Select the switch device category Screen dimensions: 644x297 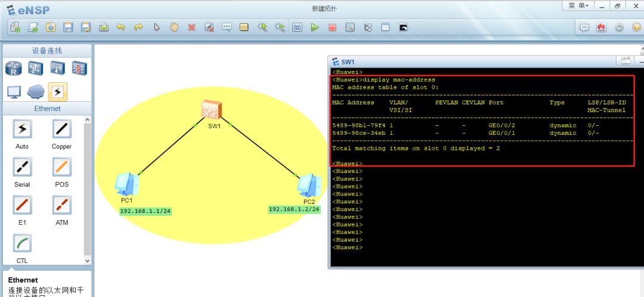36,68
